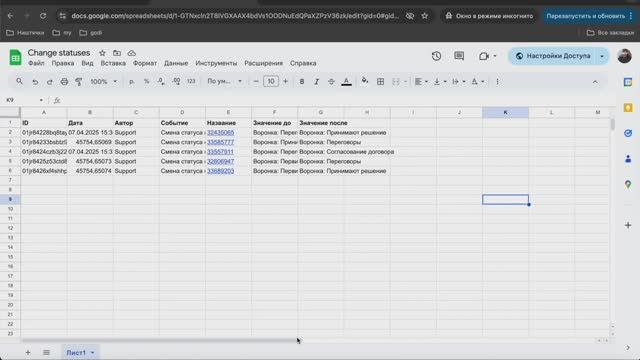The image size is (640, 360).
Task: Add a new sheet with plus button
Action: [x=28, y=352]
